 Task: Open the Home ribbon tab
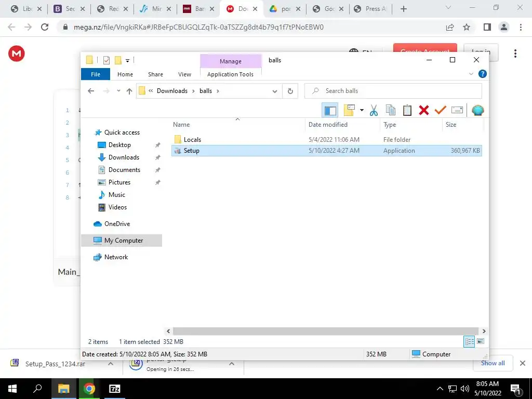125,74
